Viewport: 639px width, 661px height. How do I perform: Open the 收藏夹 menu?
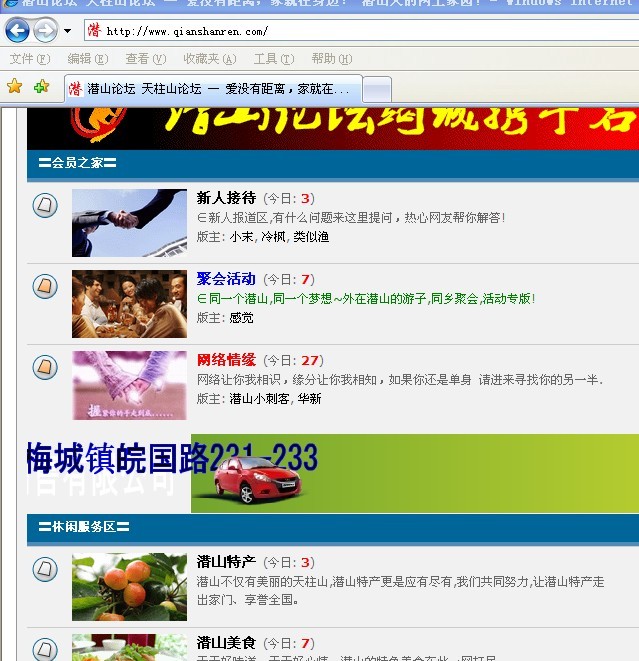coord(202,59)
